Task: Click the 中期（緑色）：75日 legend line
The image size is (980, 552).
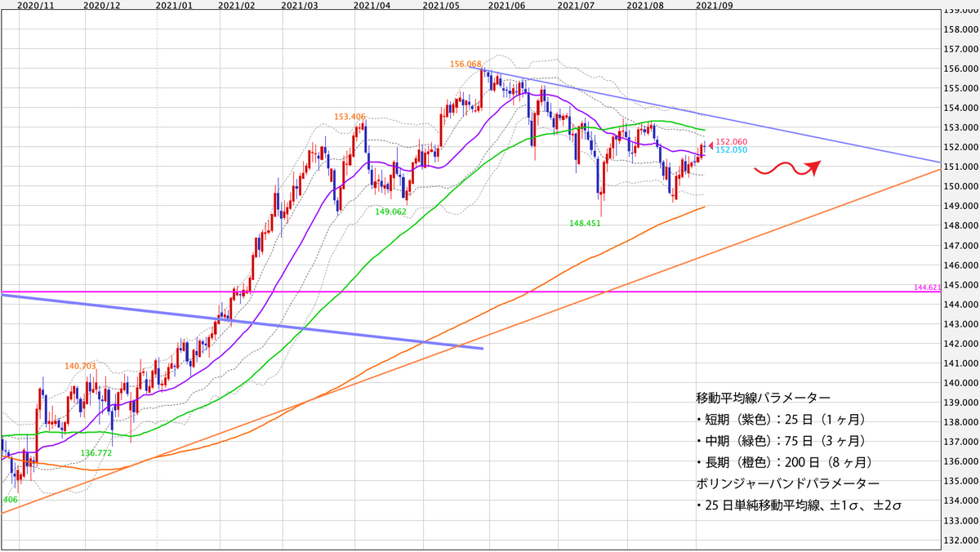Action: [x=780, y=441]
